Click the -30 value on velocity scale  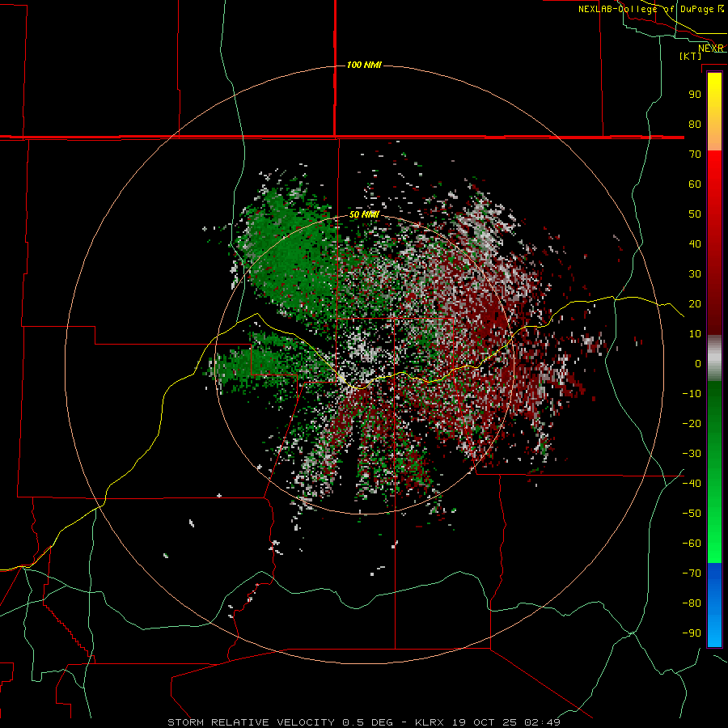tap(692, 454)
